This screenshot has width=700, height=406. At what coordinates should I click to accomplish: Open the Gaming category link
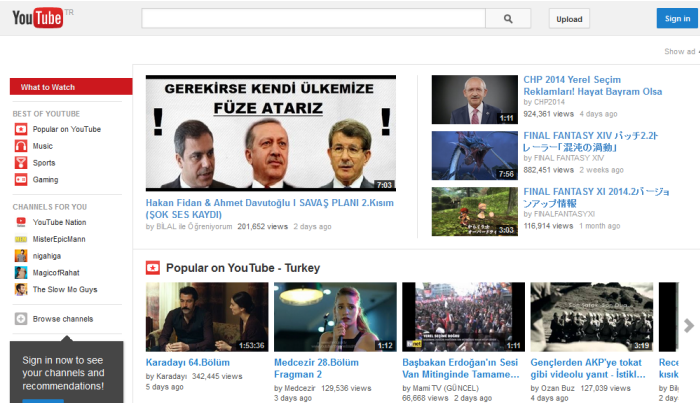45,180
